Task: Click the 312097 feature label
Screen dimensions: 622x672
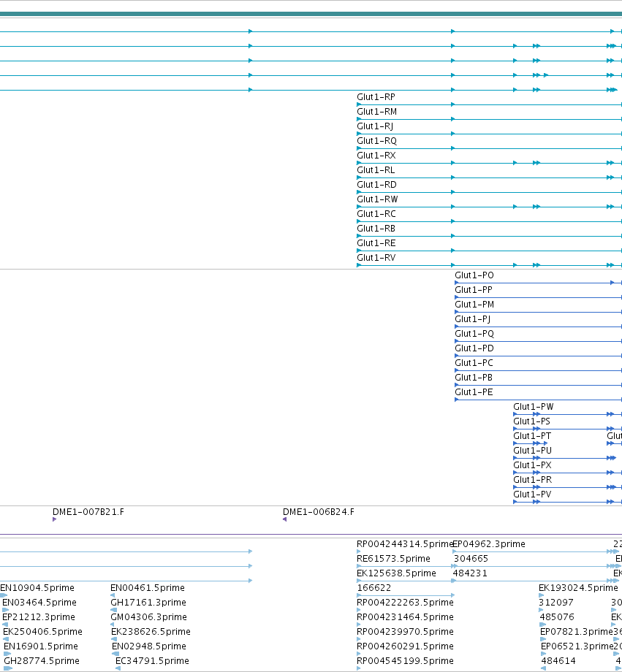Action: pyautogui.click(x=556, y=602)
